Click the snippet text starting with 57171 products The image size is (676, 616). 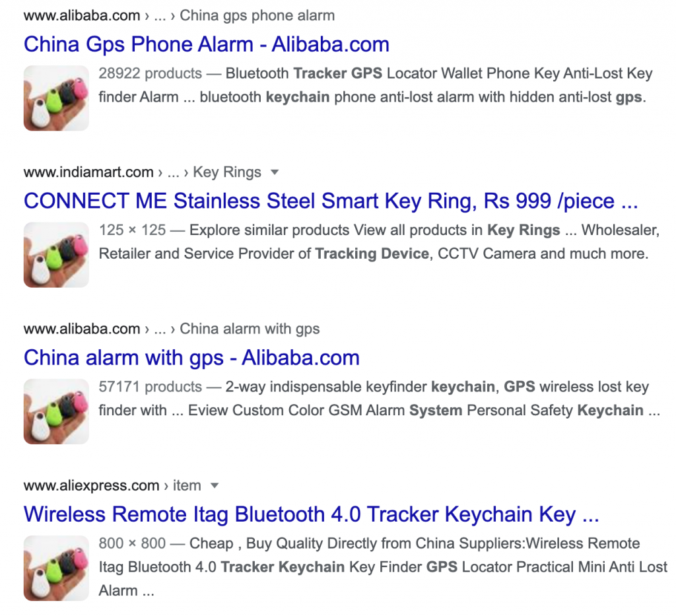[380, 399]
